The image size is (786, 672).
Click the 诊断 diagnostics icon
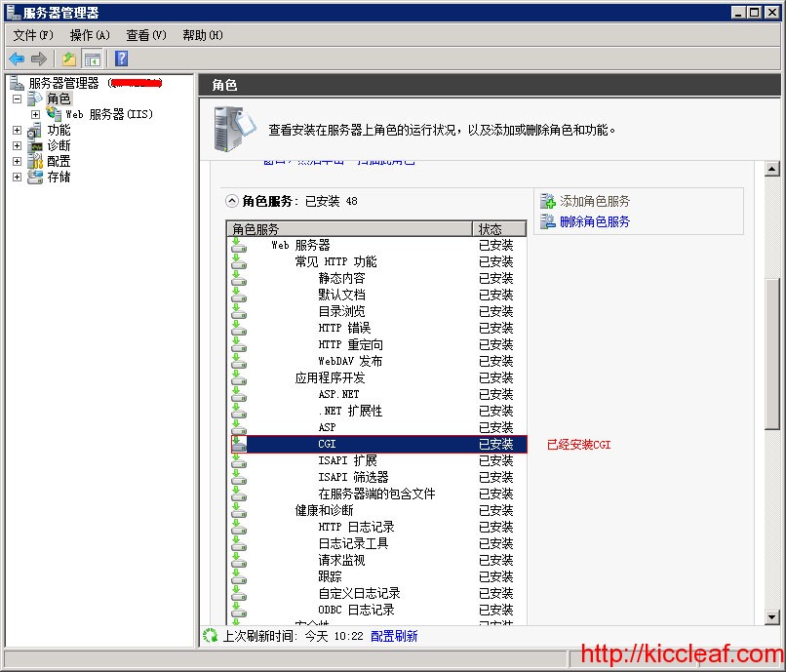(36, 146)
